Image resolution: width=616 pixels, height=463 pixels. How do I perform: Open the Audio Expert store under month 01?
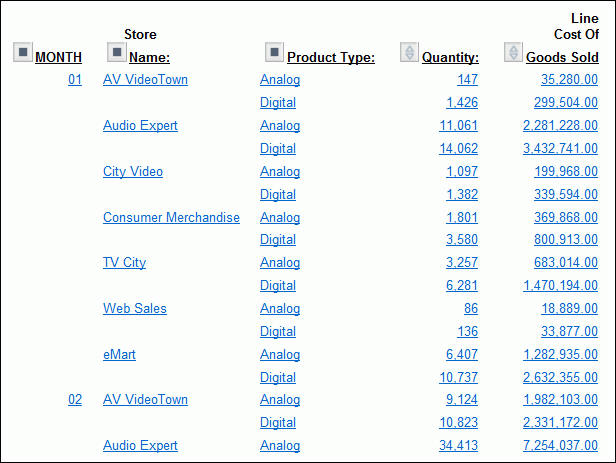click(140, 126)
